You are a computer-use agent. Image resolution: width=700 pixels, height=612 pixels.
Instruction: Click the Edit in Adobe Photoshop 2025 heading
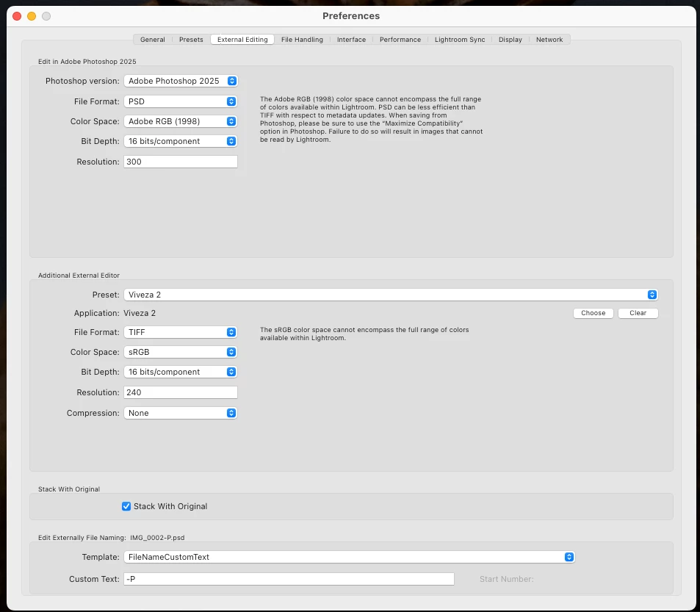coord(87,62)
